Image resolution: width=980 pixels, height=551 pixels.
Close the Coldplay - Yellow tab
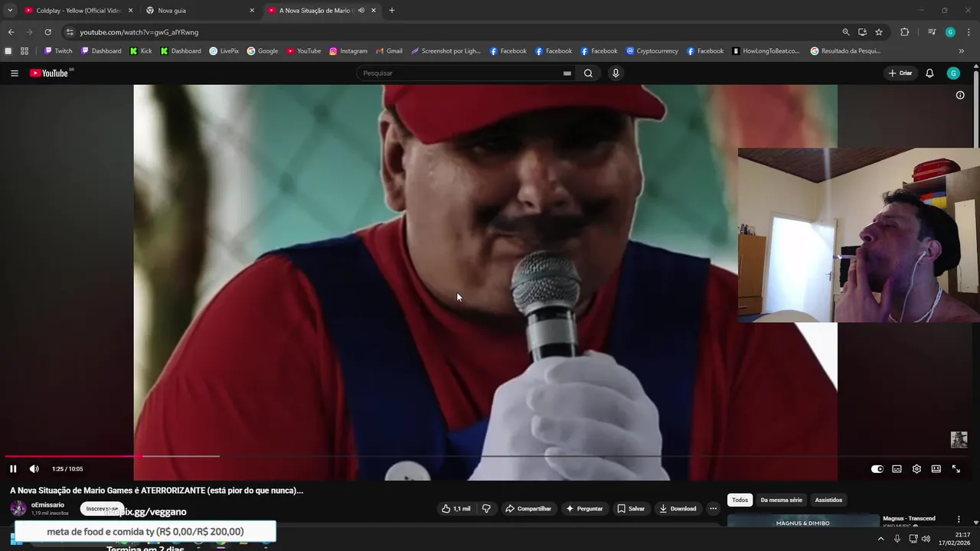tap(130, 11)
